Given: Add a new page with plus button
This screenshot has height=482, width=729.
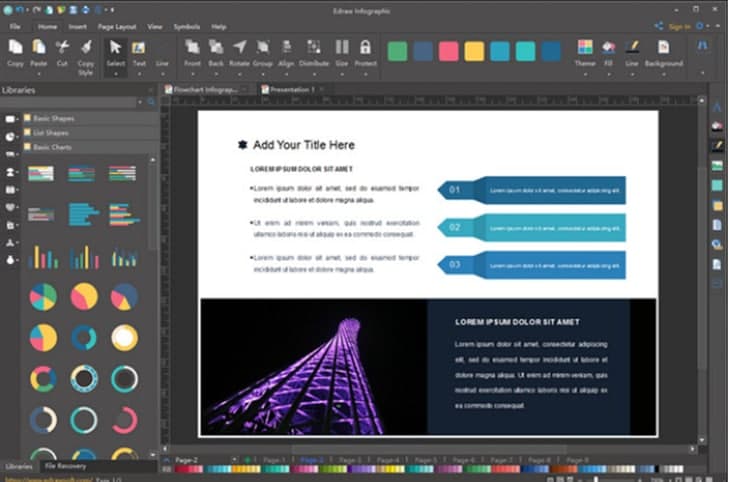Looking at the screenshot, I should coord(247,460).
